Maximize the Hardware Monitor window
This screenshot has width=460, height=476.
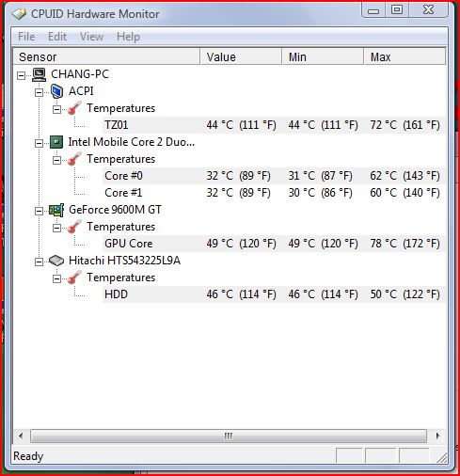(397, 9)
